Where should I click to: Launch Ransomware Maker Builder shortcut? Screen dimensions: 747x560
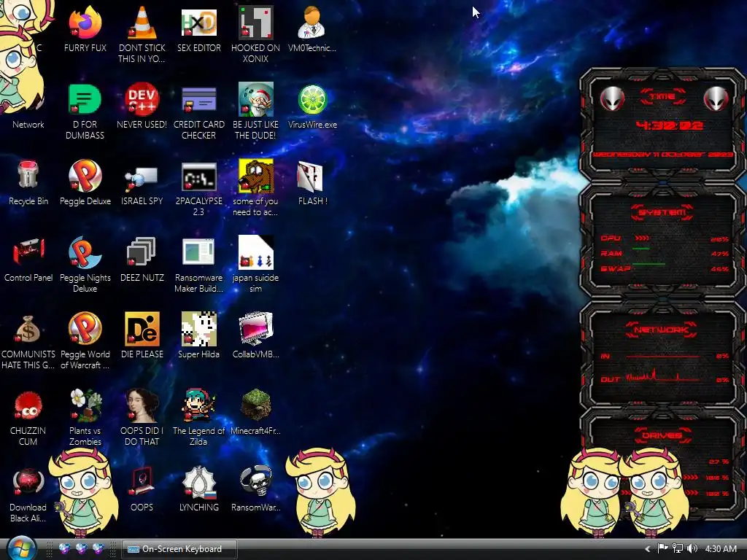(x=198, y=252)
